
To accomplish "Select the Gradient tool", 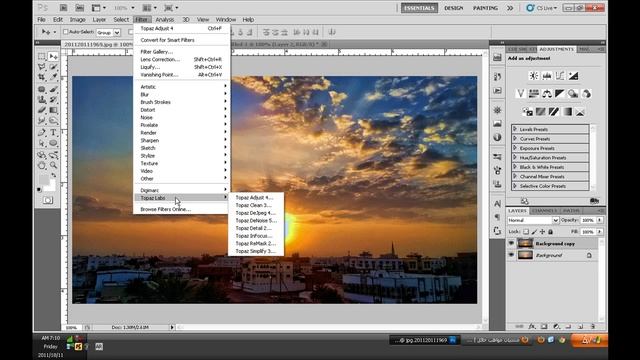I will (53, 110).
